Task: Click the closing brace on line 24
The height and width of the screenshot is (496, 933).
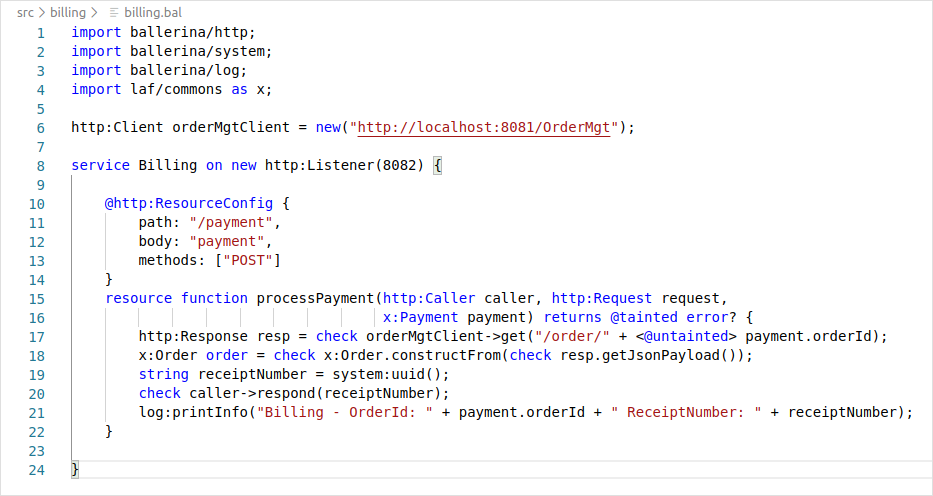Action: pos(74,470)
